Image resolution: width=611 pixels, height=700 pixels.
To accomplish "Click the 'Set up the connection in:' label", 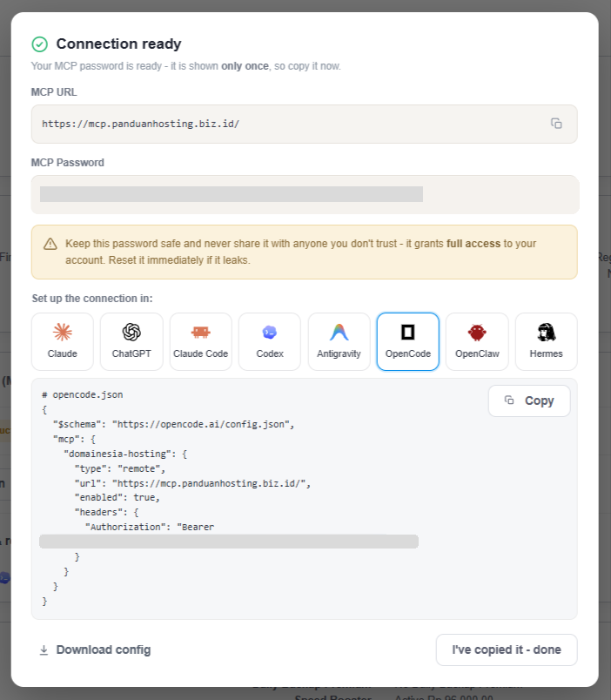I will coord(92,299).
